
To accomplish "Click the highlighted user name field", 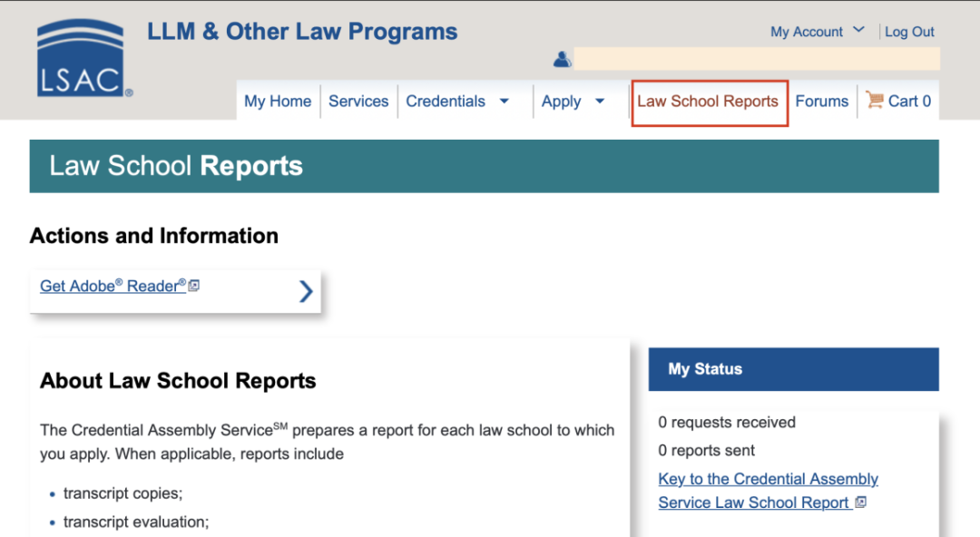I will [x=757, y=59].
